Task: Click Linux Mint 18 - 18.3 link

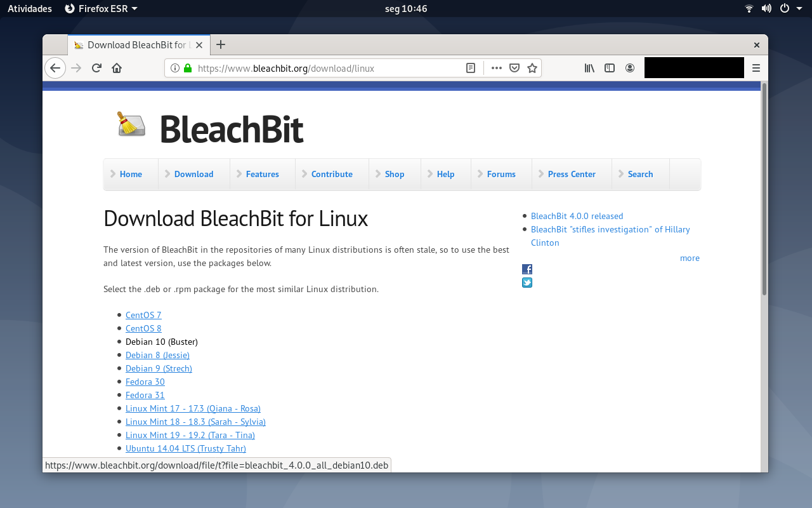Action: (x=195, y=422)
